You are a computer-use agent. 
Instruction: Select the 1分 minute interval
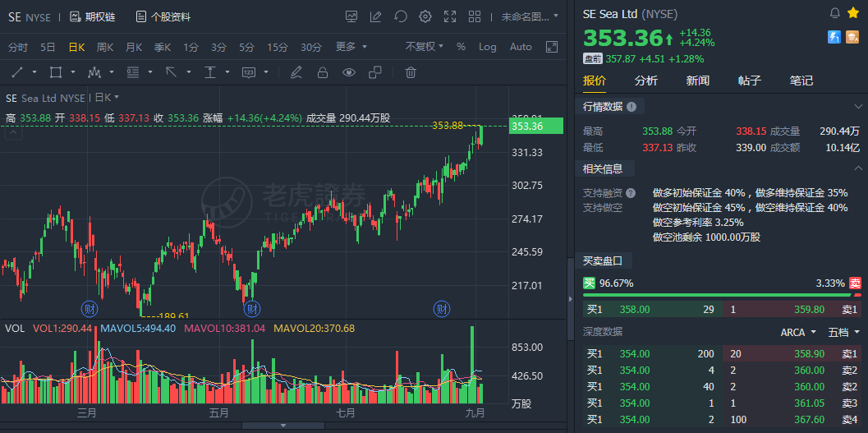[191, 47]
